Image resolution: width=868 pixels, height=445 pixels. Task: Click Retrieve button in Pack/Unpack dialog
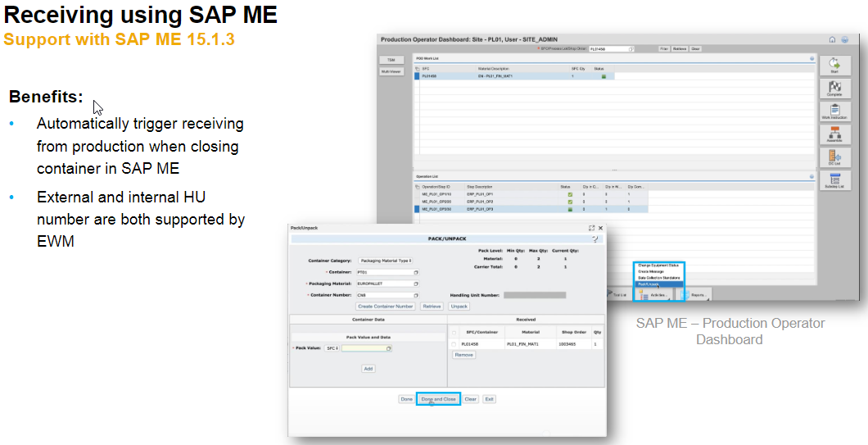tap(432, 306)
